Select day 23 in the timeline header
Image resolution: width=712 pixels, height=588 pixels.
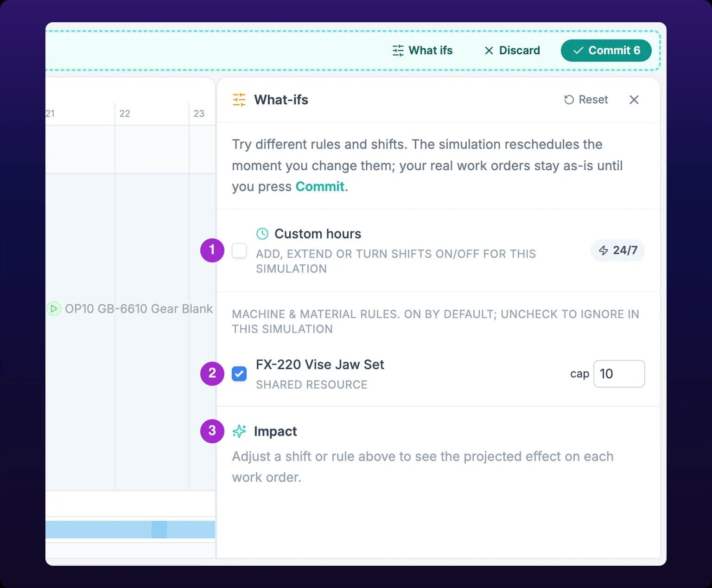click(199, 114)
